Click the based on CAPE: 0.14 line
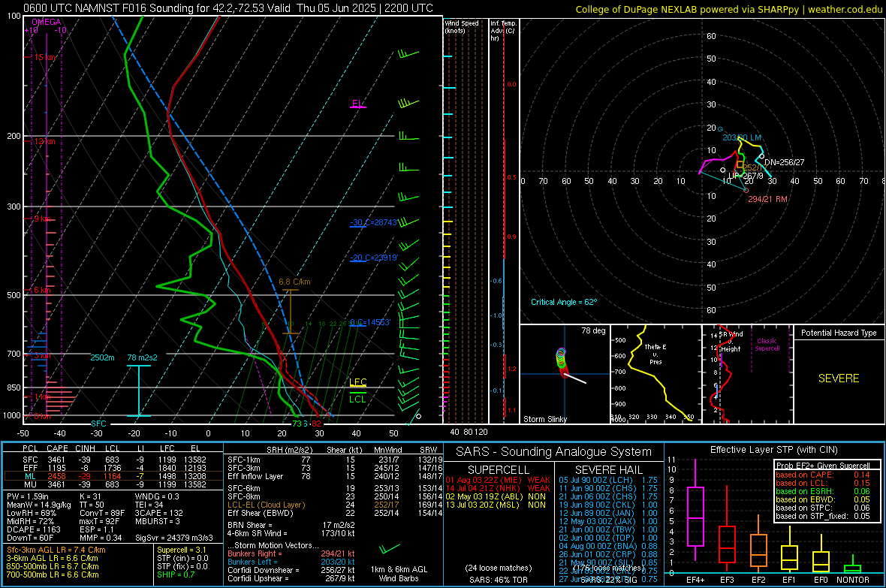This screenshot has width=886, height=588. tap(823, 475)
